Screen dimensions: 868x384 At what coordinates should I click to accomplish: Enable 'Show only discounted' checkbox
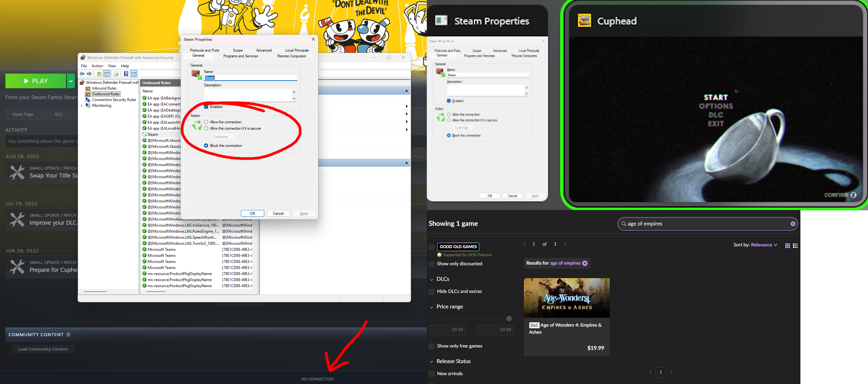(x=431, y=264)
